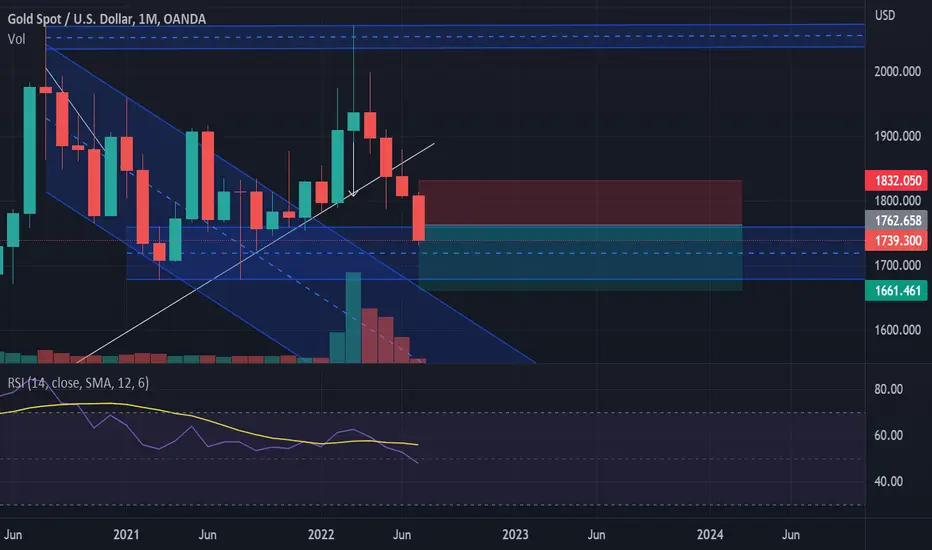Select the 1762.658 entry price label
932x550 pixels.
pos(896,221)
